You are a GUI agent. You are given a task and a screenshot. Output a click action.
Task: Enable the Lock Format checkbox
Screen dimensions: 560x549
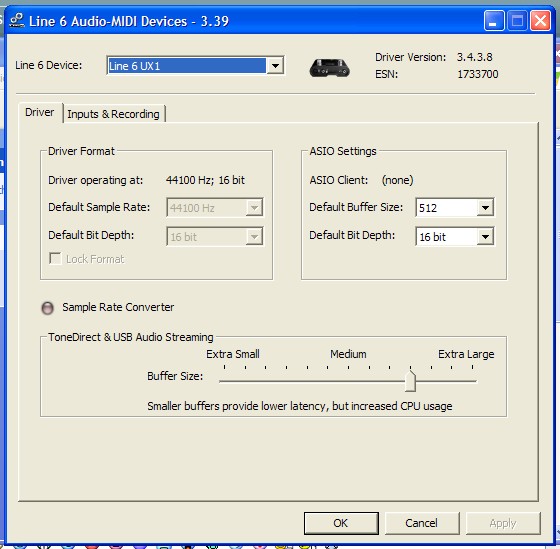pyautogui.click(x=55, y=258)
